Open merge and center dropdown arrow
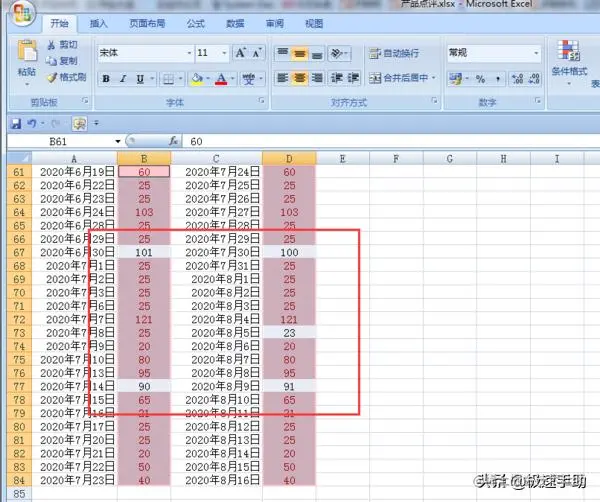This screenshot has width=600, height=502. pyautogui.click(x=434, y=78)
